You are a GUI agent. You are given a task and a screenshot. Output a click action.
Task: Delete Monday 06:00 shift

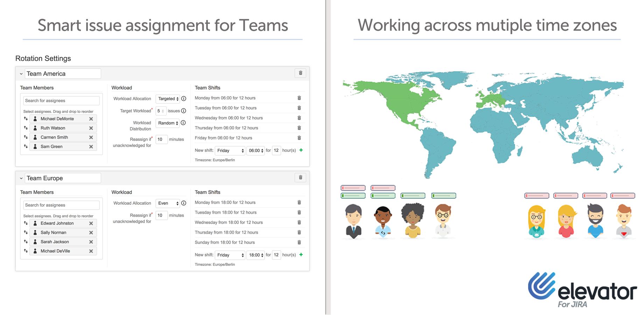point(299,98)
